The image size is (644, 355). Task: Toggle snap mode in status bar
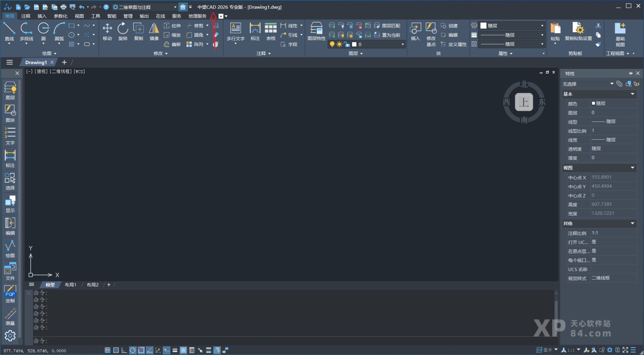click(107, 350)
